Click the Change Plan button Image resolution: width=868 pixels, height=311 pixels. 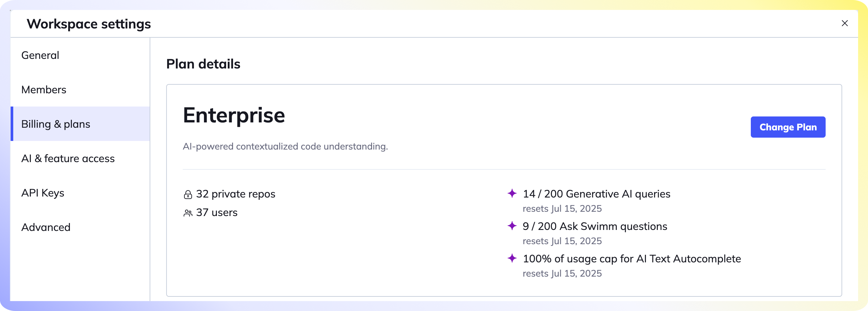788,127
